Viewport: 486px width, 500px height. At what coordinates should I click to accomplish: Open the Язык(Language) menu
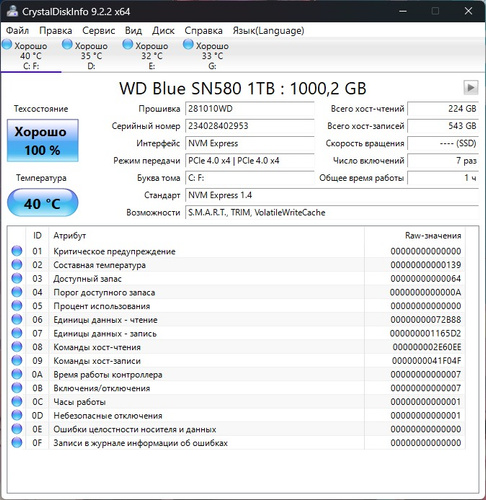coord(268,31)
